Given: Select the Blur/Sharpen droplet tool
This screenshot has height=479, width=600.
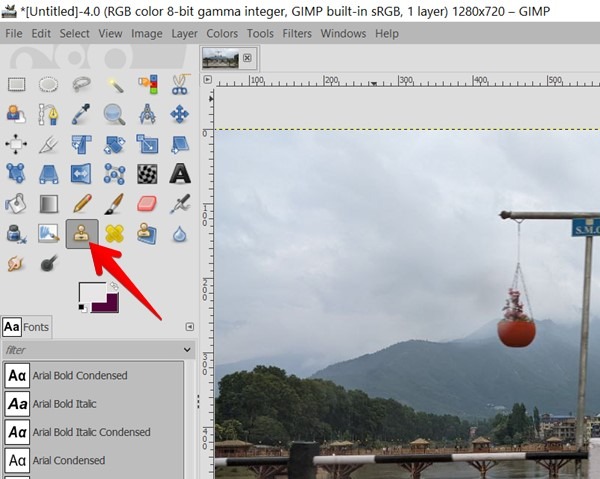Looking at the screenshot, I should coord(179,234).
